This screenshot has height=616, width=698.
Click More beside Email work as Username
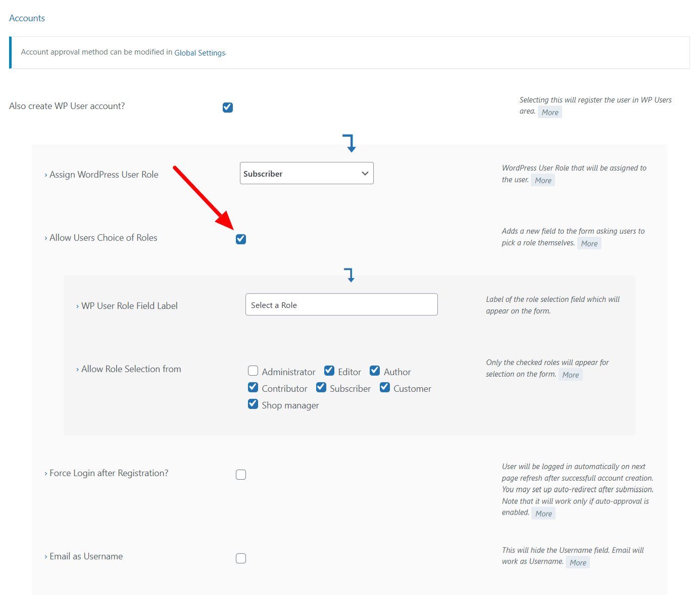[578, 562]
